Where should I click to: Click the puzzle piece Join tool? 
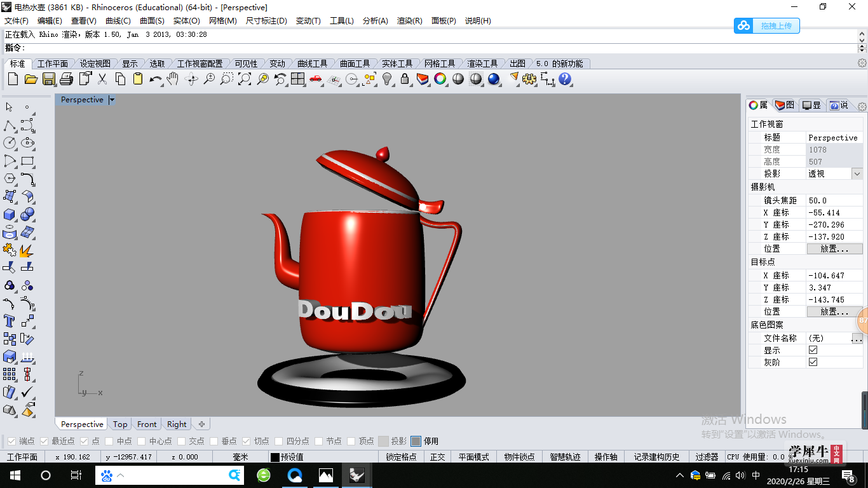pyautogui.click(x=10, y=250)
